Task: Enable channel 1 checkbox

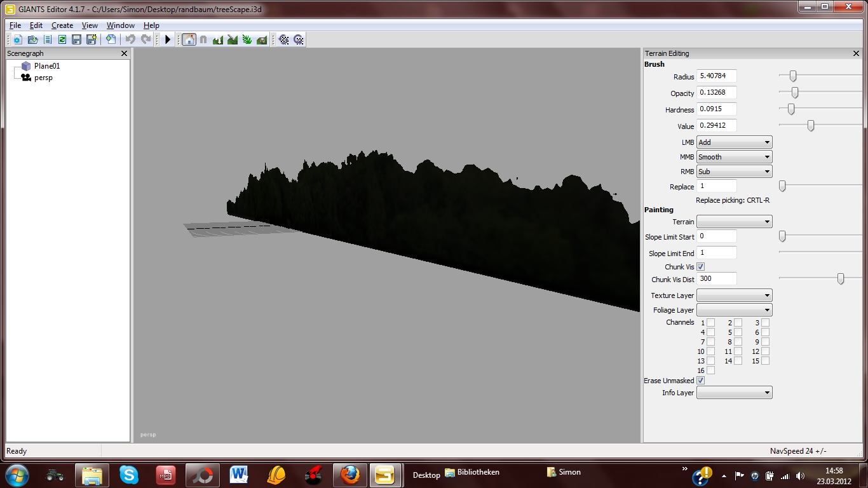Action: (x=710, y=323)
